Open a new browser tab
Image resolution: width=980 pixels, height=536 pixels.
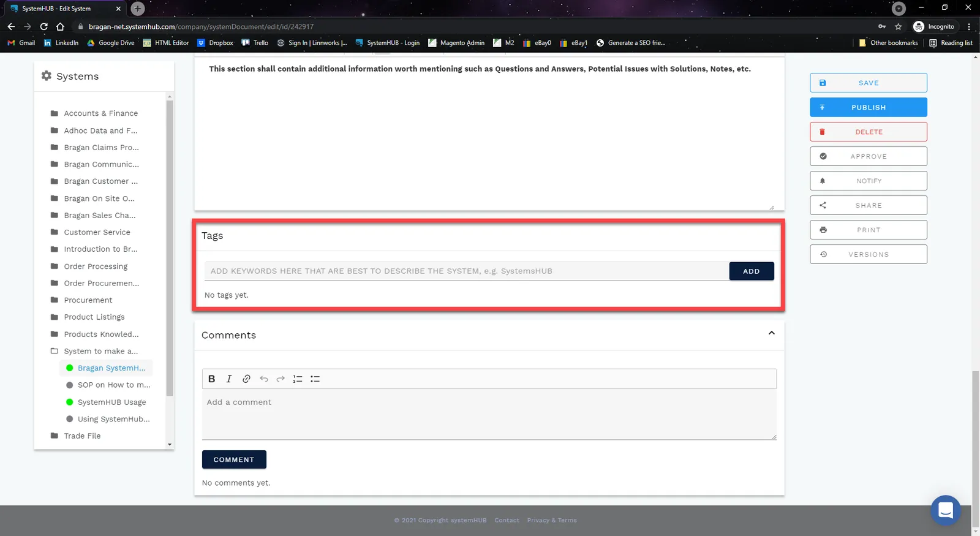tap(138, 9)
